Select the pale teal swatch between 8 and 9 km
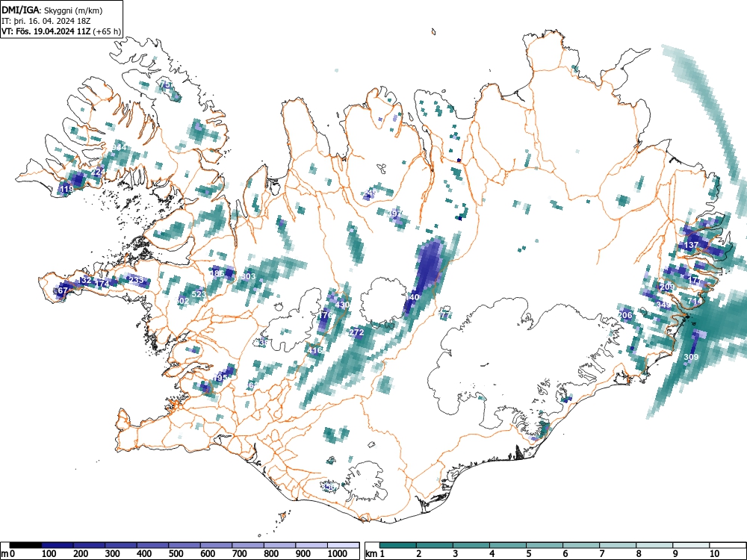 pyautogui.click(x=654, y=545)
